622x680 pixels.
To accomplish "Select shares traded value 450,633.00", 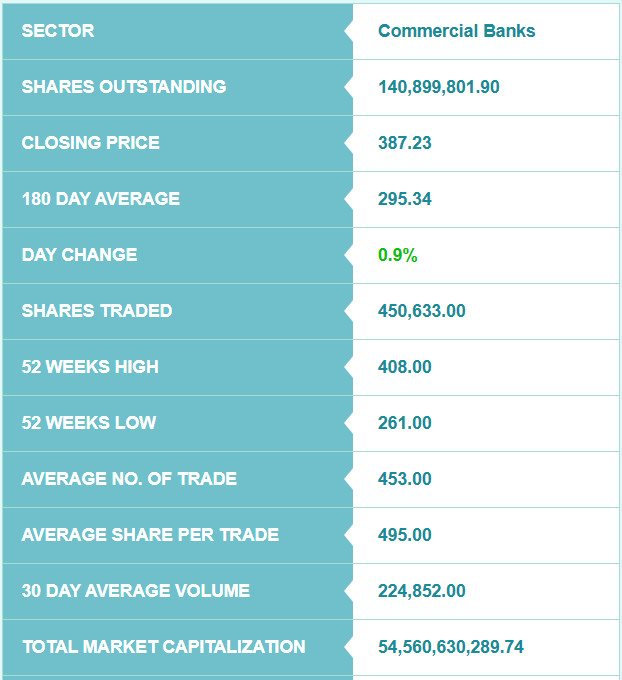I will 422,311.
